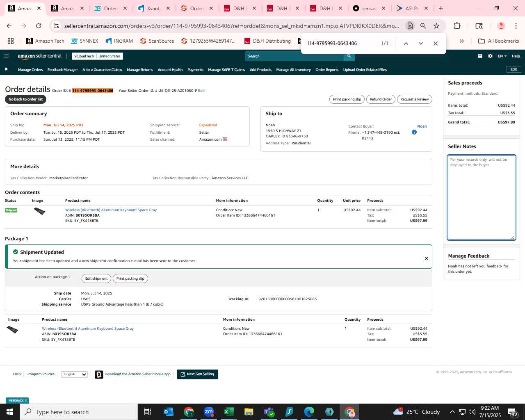Click the bookmark flag icon in the navigation bar

click(6, 69)
